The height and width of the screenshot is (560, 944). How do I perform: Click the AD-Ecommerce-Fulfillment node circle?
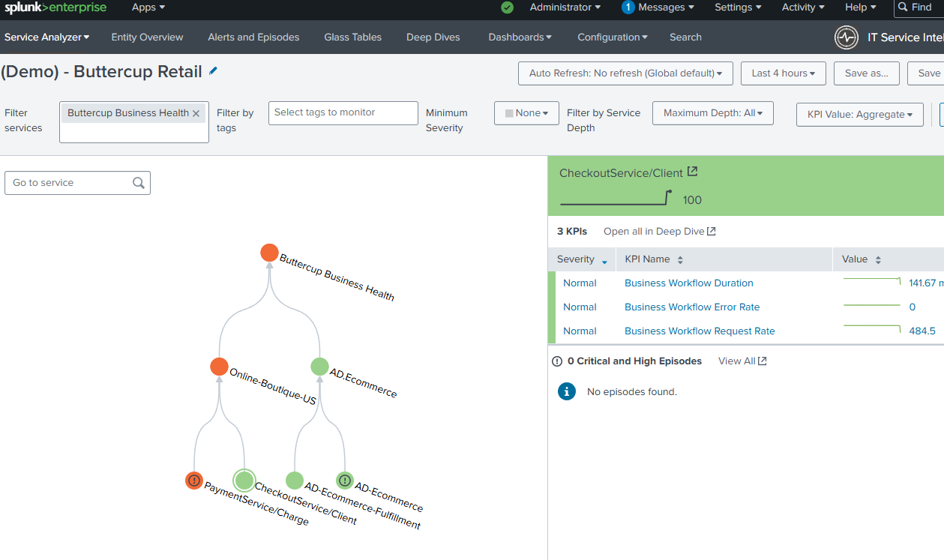coord(295,481)
